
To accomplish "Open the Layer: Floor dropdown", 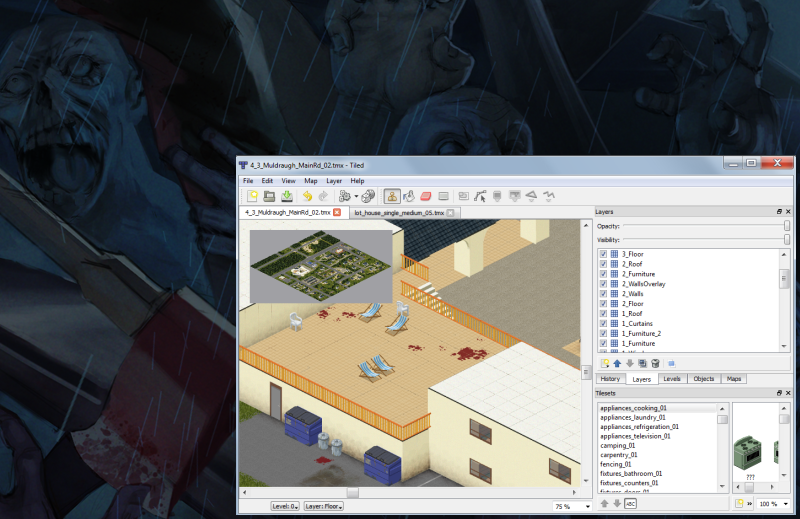I will pyautogui.click(x=323, y=506).
